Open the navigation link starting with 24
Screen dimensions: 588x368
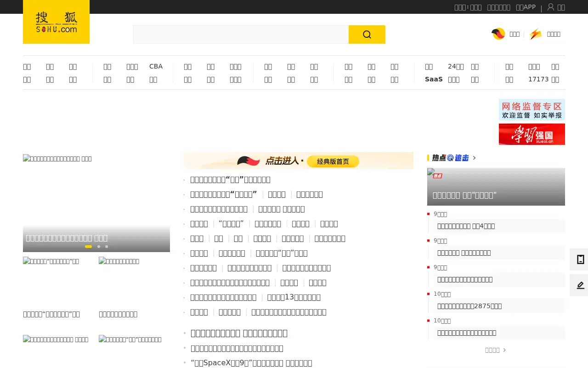[456, 66]
